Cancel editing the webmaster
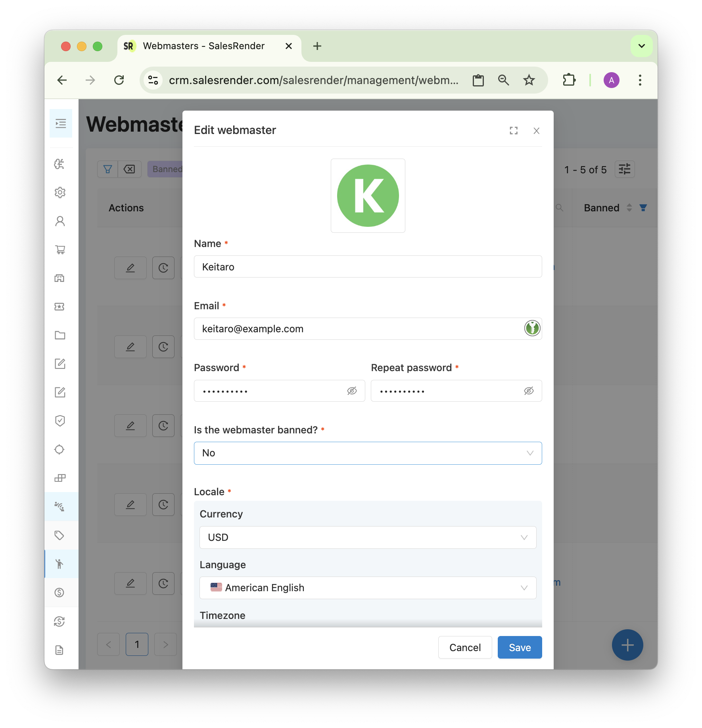The image size is (702, 728). click(465, 648)
